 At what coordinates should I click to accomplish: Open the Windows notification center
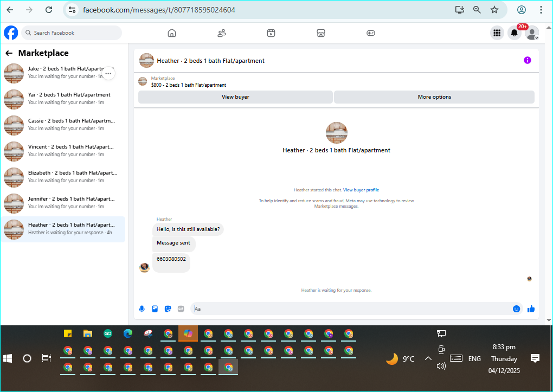pos(535,359)
